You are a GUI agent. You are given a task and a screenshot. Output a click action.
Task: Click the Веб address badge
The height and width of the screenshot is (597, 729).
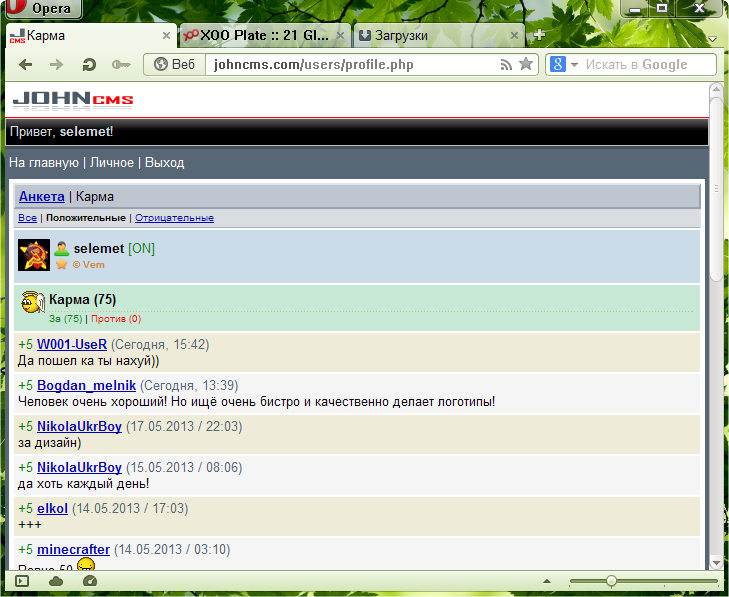point(174,64)
